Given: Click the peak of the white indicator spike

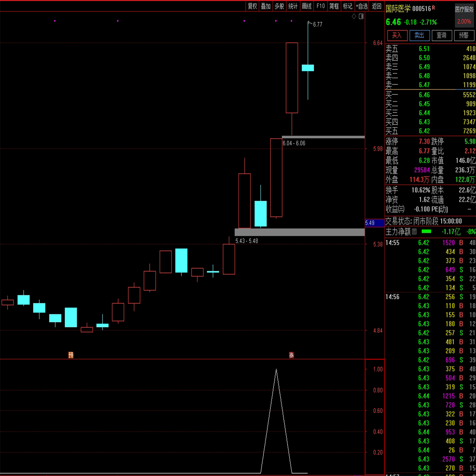Looking at the screenshot, I should (x=276, y=370).
